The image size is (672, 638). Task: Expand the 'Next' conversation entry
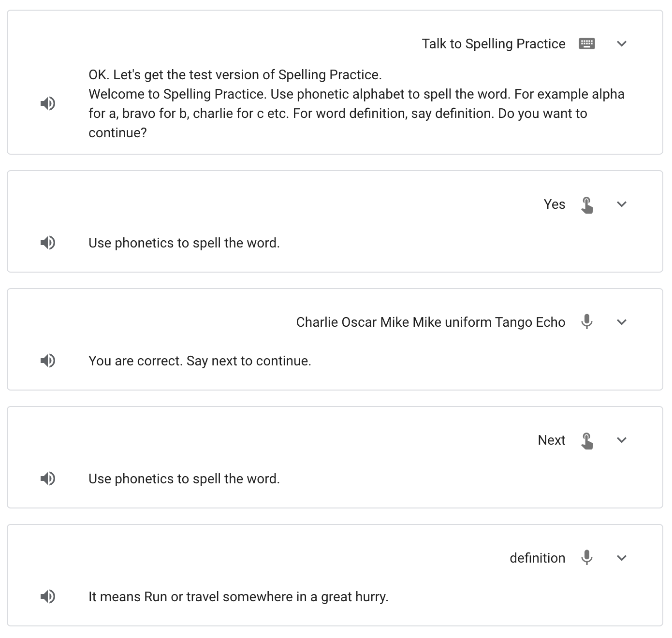[x=622, y=440]
